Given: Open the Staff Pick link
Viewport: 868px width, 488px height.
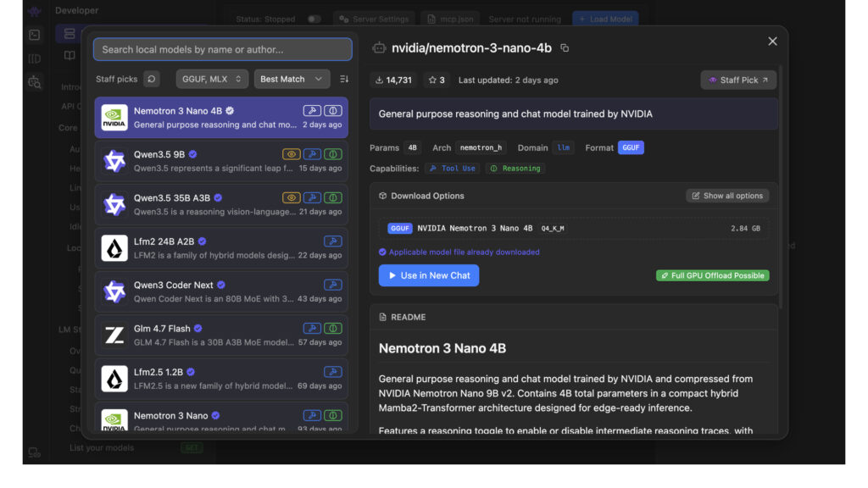Looking at the screenshot, I should click(738, 80).
